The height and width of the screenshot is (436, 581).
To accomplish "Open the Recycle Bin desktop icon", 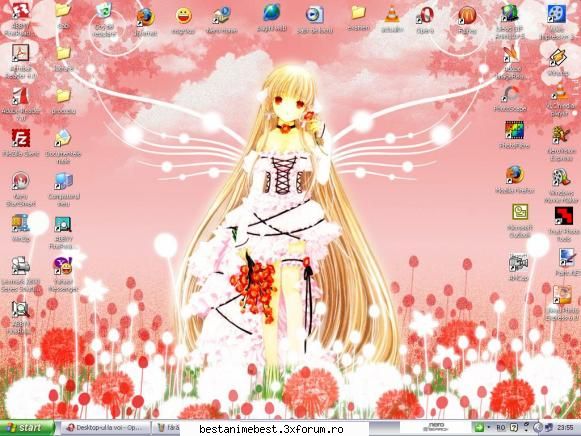I will tap(105, 11).
